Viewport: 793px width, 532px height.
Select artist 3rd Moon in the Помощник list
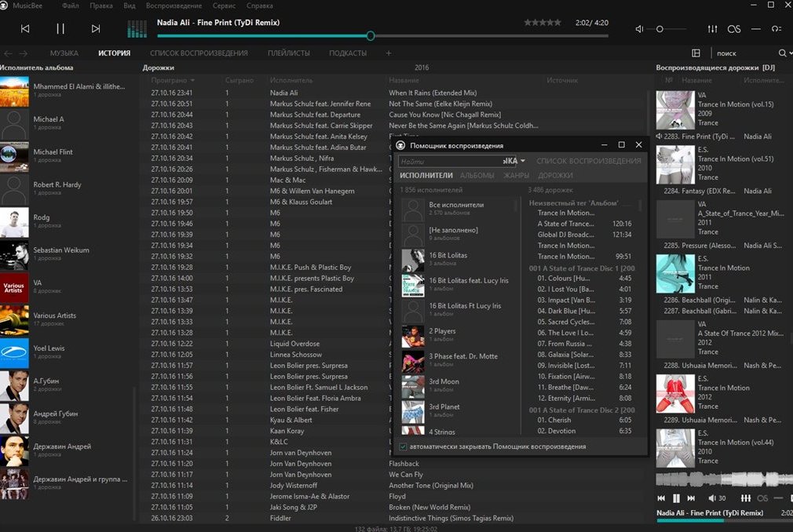click(x=458, y=385)
